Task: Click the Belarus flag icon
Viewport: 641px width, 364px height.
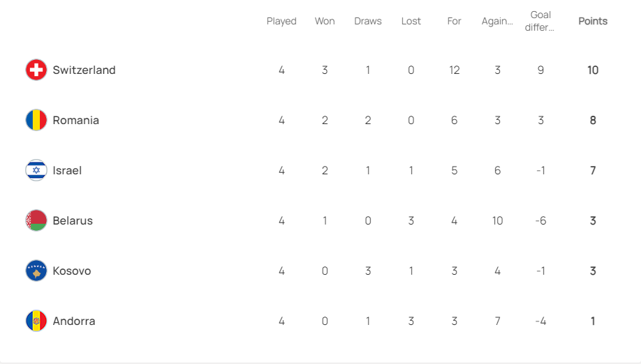Action: pyautogui.click(x=36, y=220)
